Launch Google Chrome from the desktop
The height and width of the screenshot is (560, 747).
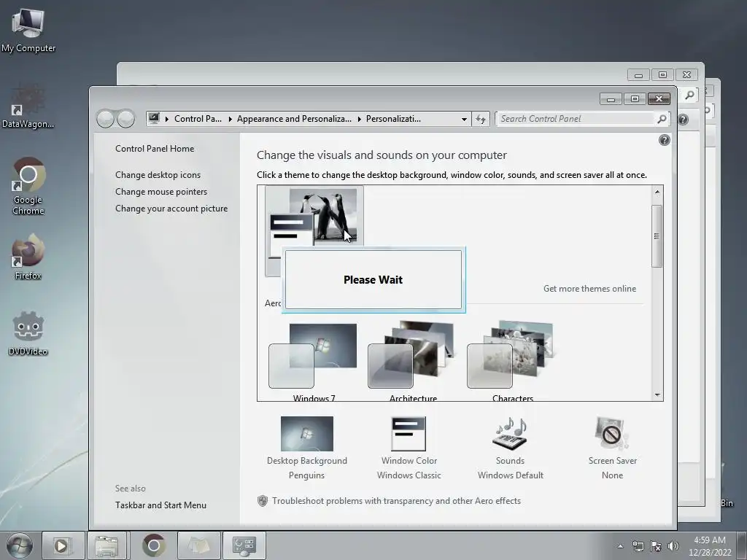coord(28,186)
